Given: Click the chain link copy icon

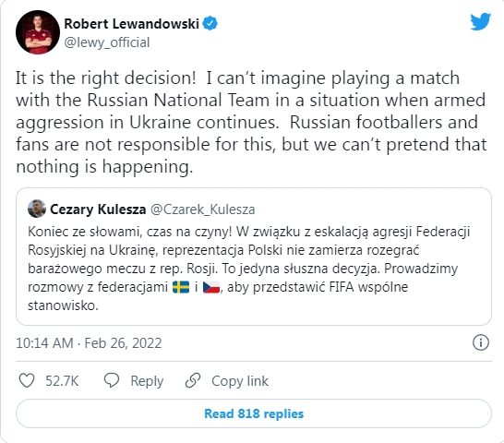Looking at the screenshot, I should (x=193, y=380).
